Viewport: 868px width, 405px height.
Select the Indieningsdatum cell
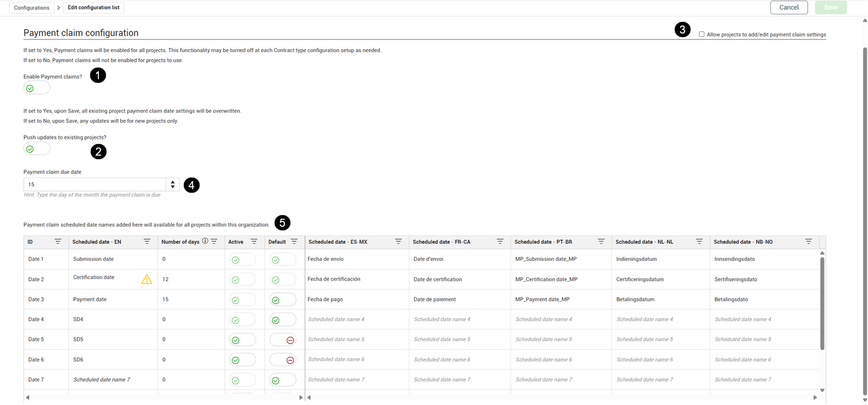(661, 259)
